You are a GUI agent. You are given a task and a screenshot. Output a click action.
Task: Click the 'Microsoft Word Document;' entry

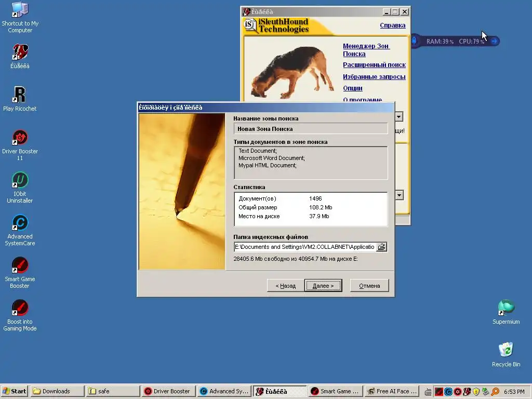click(x=271, y=158)
